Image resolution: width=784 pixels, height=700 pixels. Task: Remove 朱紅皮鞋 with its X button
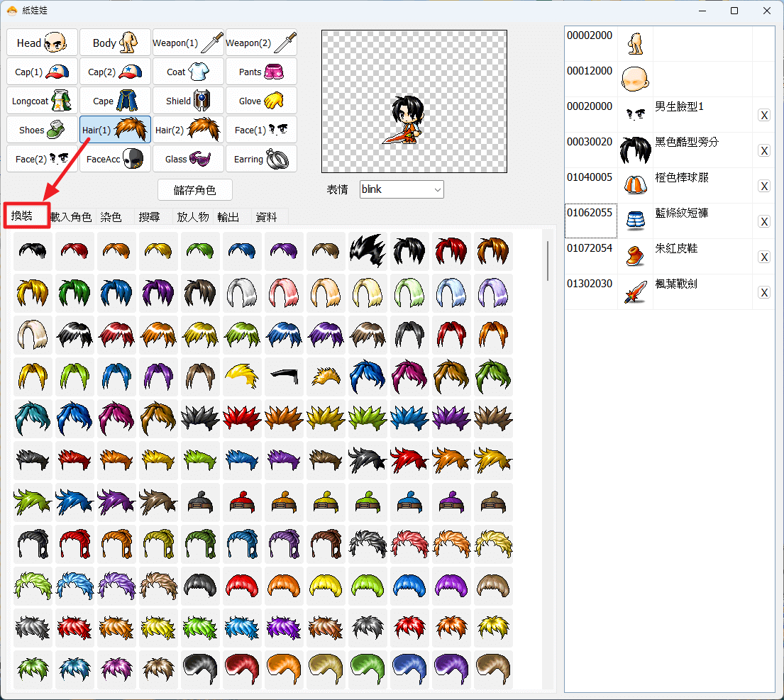[x=764, y=257]
